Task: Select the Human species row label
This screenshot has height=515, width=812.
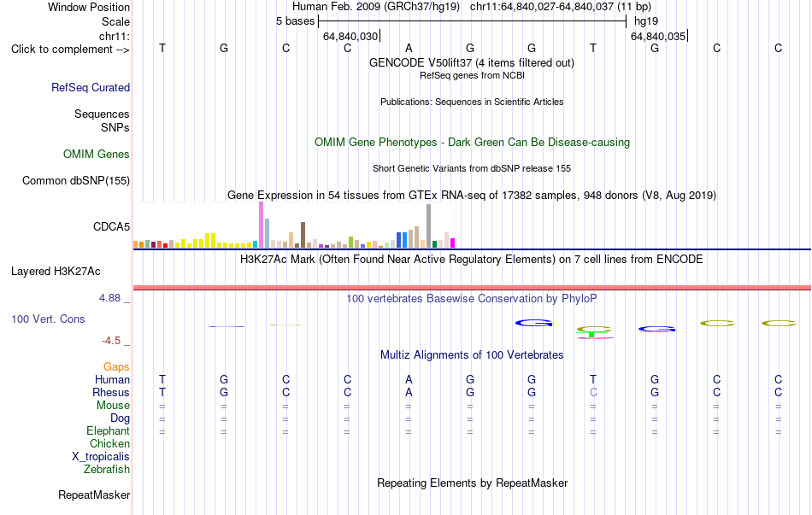Action: click(112, 379)
